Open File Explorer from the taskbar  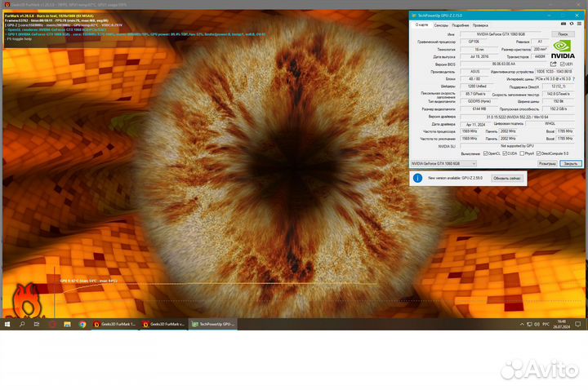(67, 324)
